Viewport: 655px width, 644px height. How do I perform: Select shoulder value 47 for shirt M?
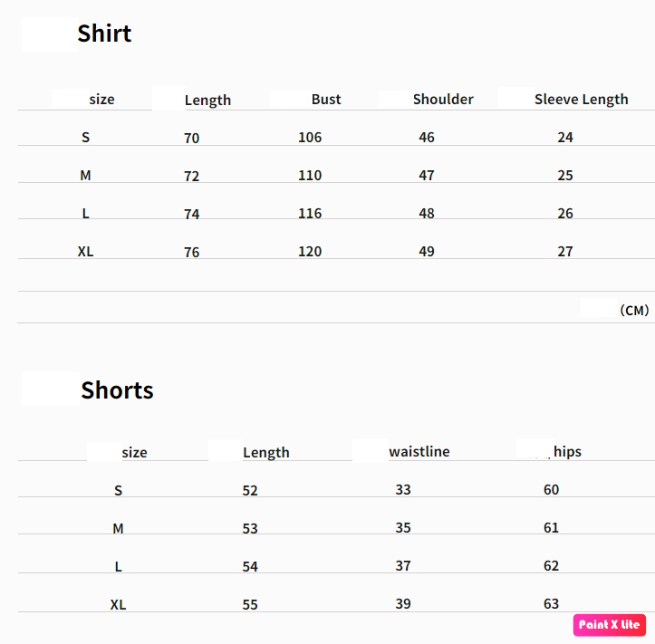(x=427, y=176)
